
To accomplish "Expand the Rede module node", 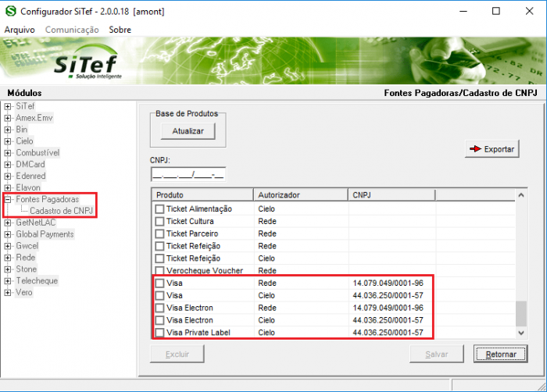I will point(7,258).
